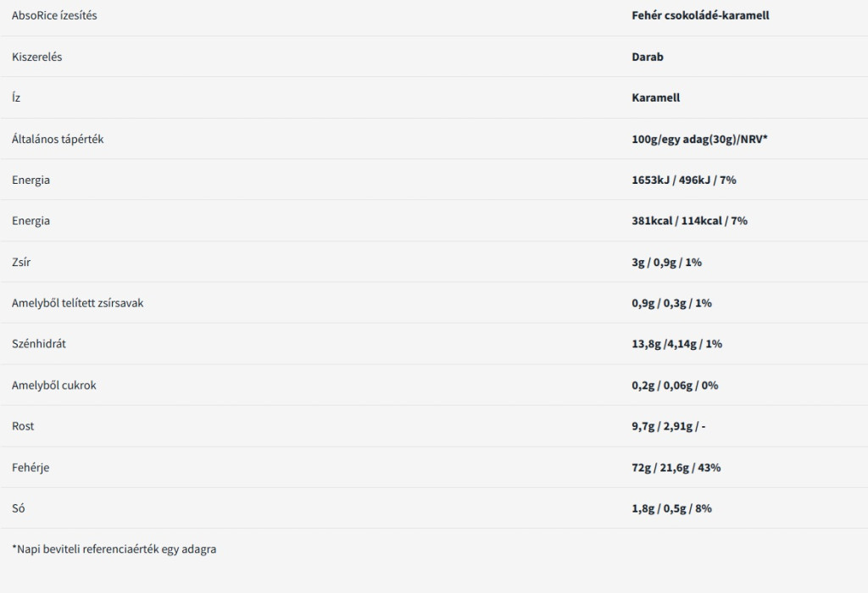
Task: Click the 'Karamell' flavor value
Action: click(x=656, y=97)
